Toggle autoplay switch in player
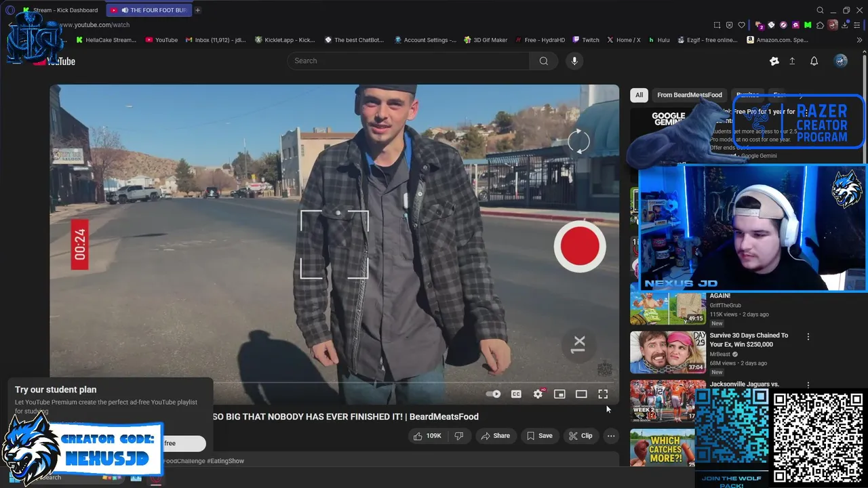Screen dimensions: 868x488 click(x=494, y=394)
